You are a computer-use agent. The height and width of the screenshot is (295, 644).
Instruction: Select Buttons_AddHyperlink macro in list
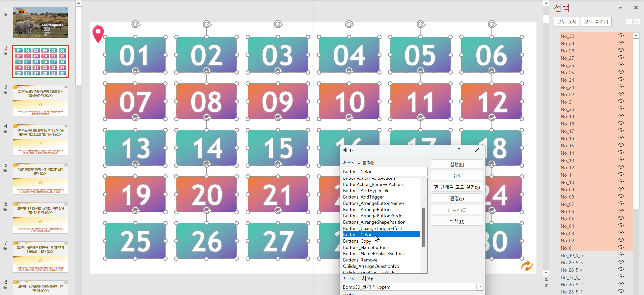(x=365, y=191)
